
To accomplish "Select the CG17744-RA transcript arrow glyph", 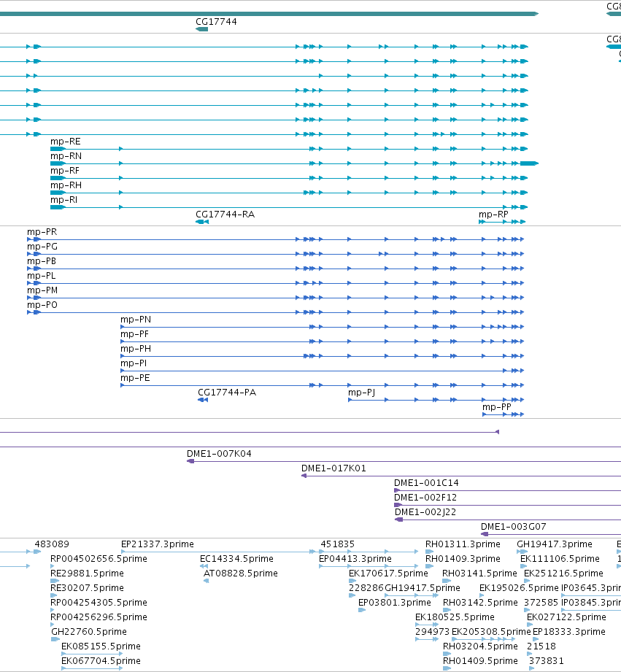I will [x=202, y=222].
